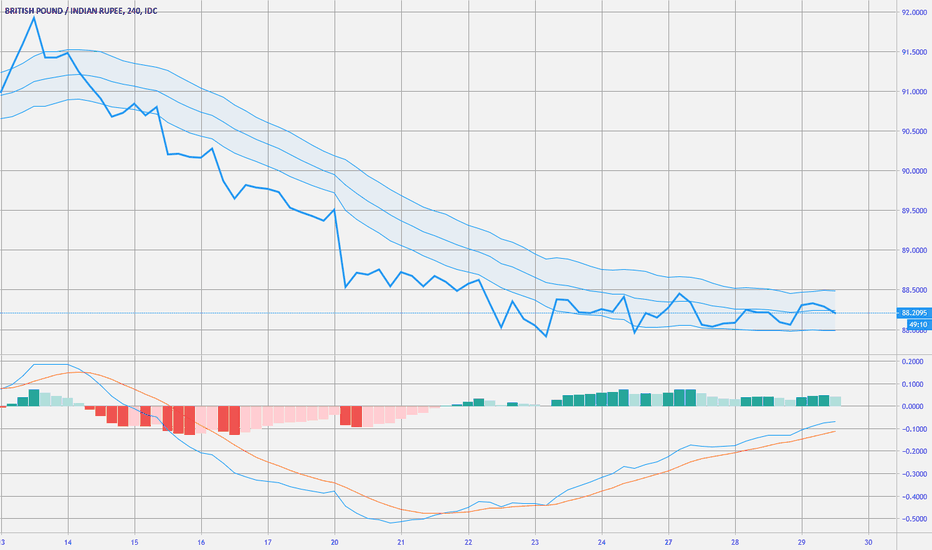Click the 90.0000 price axis label
Viewport: 932px width, 550px height.
coord(914,171)
